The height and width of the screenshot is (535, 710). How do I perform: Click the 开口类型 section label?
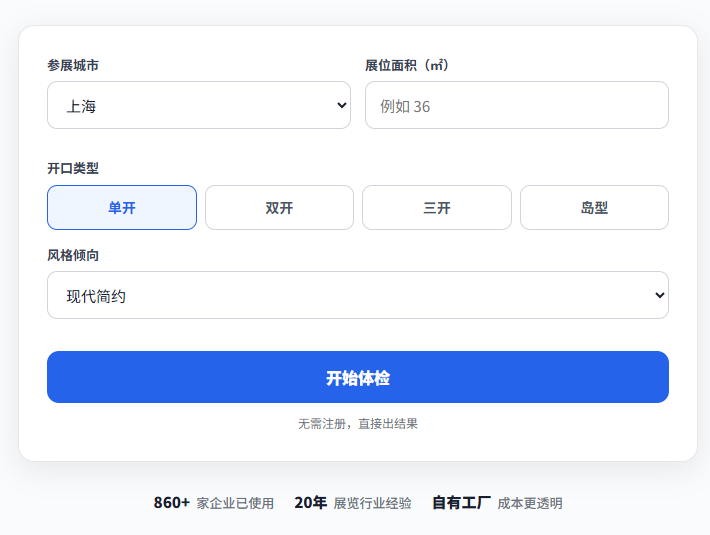(73, 168)
